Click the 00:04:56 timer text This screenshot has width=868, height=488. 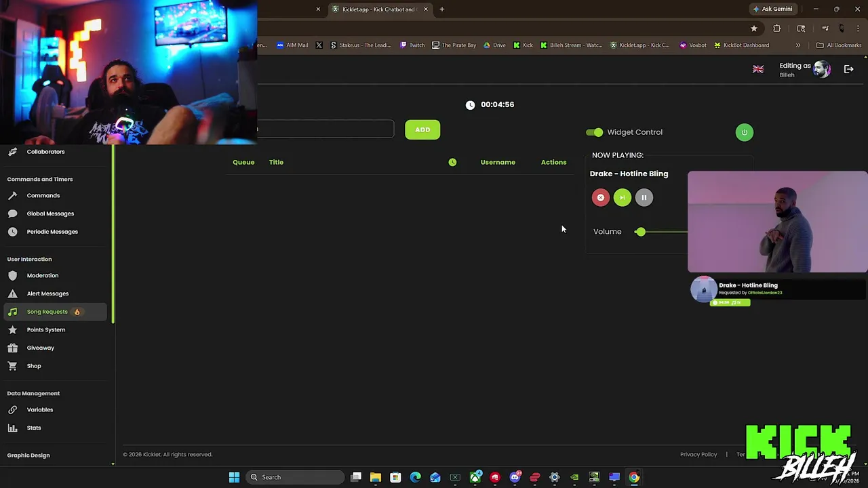(x=497, y=104)
